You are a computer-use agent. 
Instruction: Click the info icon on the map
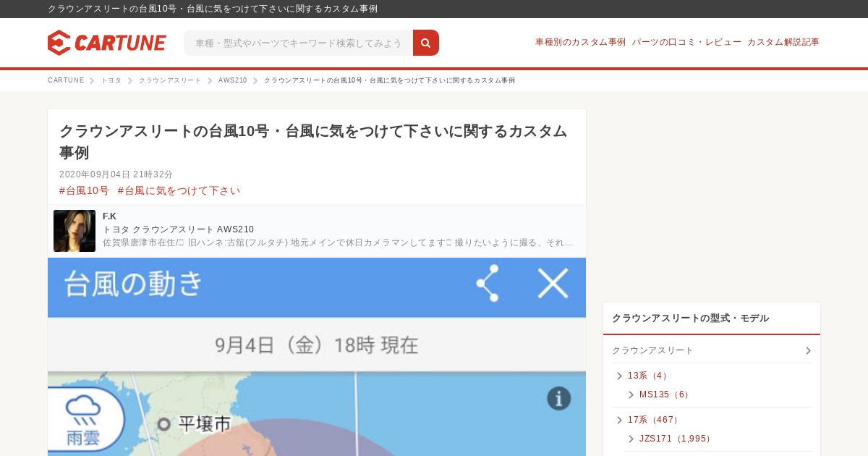click(x=558, y=398)
